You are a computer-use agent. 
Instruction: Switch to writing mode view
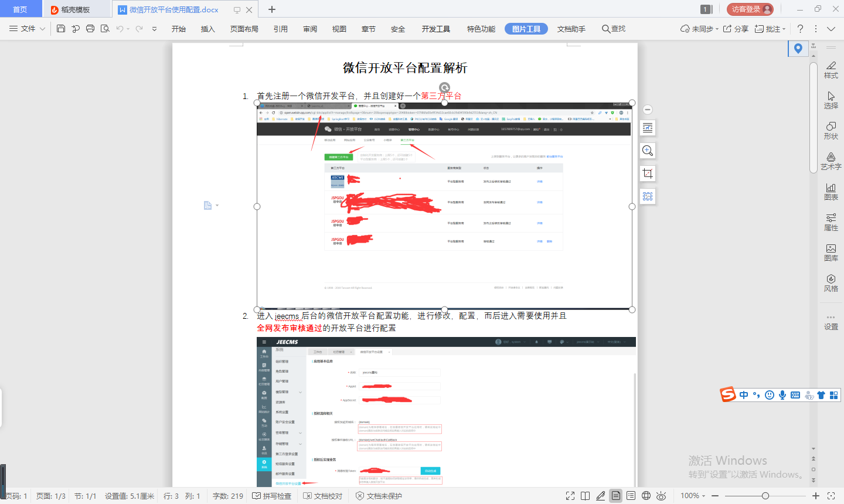point(600,496)
